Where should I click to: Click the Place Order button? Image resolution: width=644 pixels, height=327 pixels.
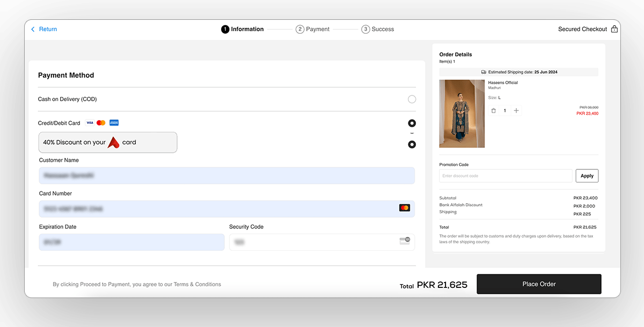(x=539, y=284)
